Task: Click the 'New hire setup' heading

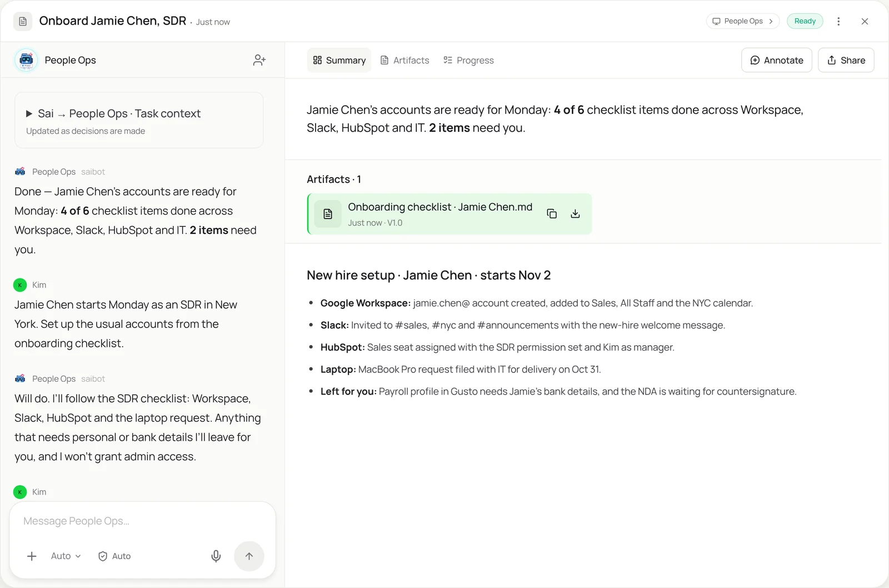Action: [x=428, y=276]
